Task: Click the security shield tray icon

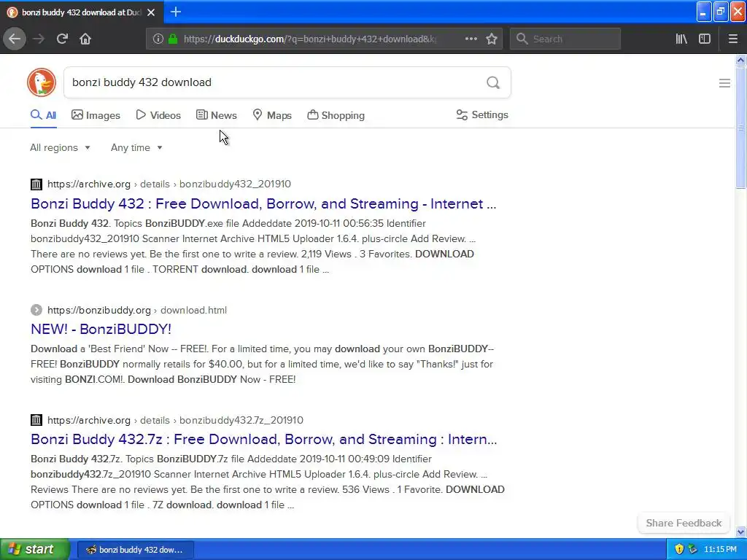Action: point(679,549)
